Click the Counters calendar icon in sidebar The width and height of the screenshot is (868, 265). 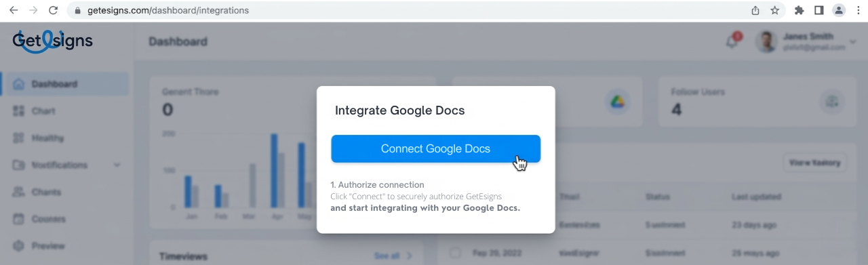coord(19,219)
